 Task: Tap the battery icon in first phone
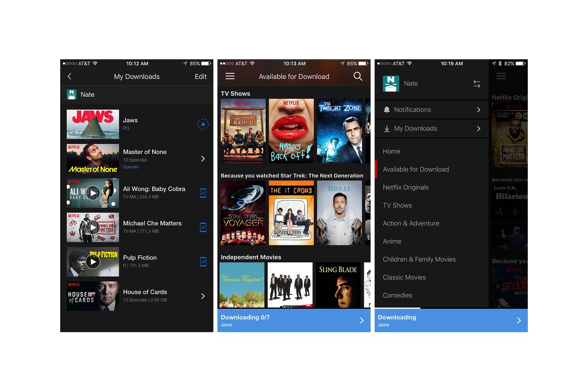click(x=206, y=63)
